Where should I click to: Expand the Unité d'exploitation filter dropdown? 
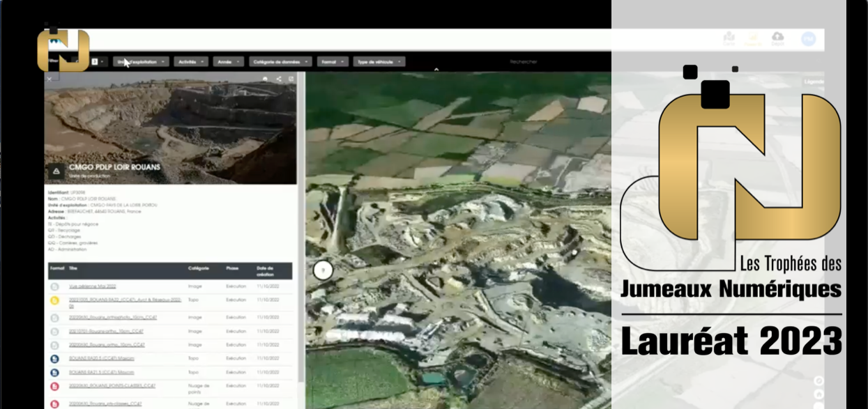click(x=142, y=61)
